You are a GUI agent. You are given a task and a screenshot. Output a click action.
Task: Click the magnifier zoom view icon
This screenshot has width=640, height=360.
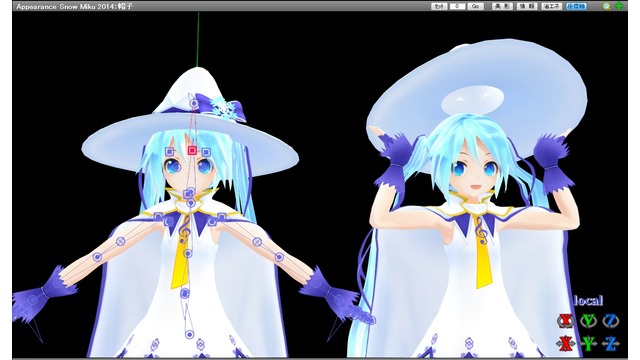607,6
